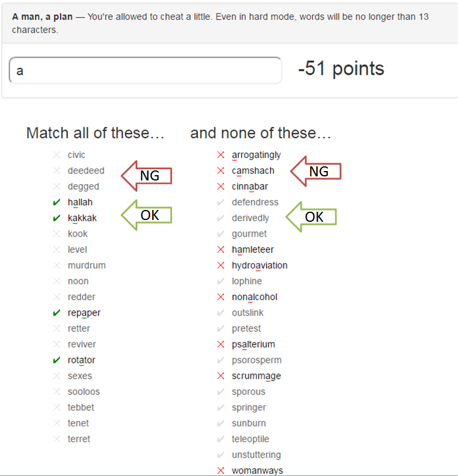Click the red X beside arrogatingly
The image size is (458, 476).
(x=221, y=155)
